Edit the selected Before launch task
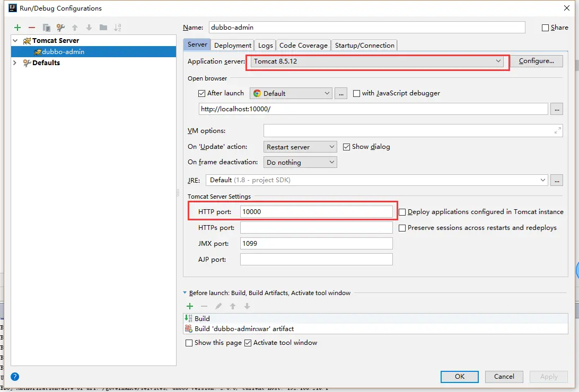 click(x=218, y=306)
